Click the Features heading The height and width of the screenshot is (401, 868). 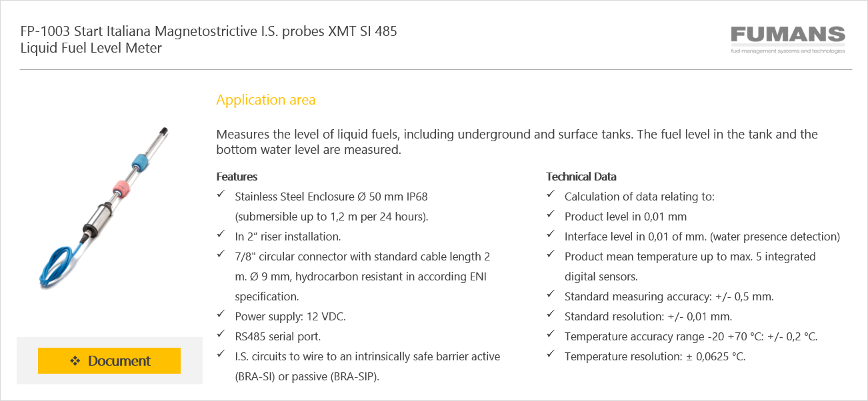pos(237,177)
